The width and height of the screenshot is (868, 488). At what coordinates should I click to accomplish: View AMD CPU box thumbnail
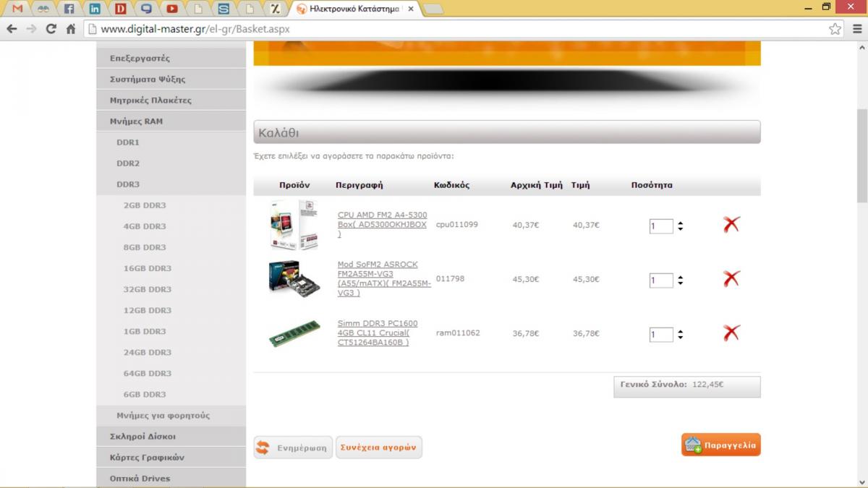click(x=294, y=225)
